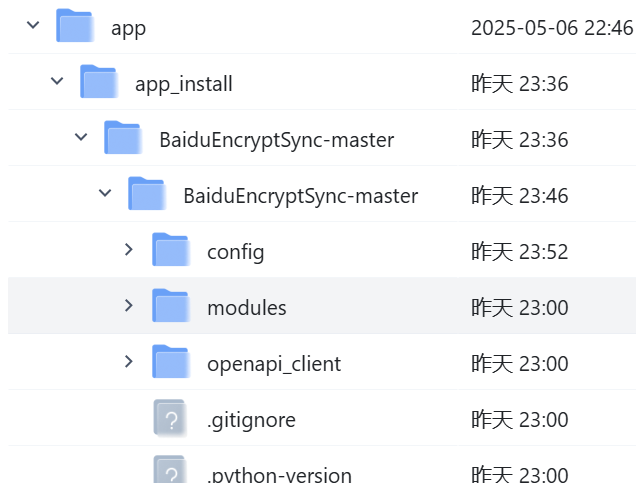Expand the modules folder
This screenshot has height=483, width=636.
(x=128, y=305)
